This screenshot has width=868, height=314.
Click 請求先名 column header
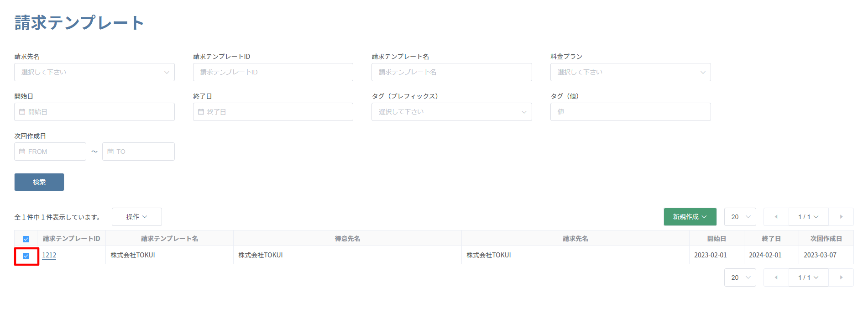coord(575,239)
